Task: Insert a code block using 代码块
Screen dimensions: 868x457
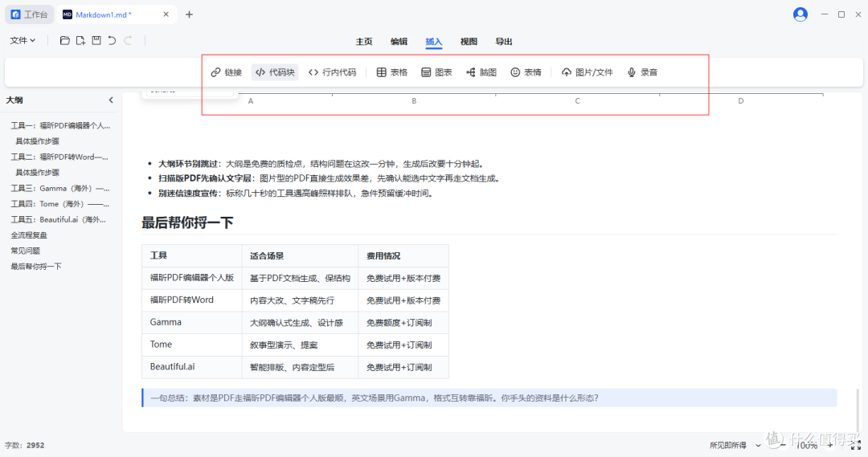Action: (x=275, y=72)
